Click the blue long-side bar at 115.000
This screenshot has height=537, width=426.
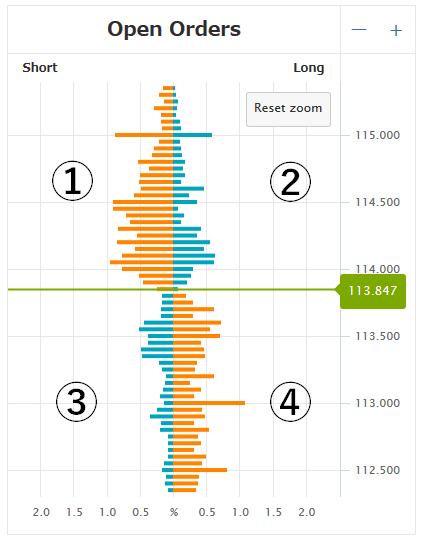tap(192, 135)
